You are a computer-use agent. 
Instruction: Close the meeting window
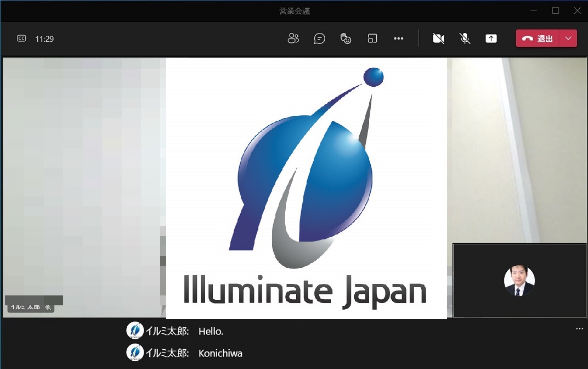[578, 10]
